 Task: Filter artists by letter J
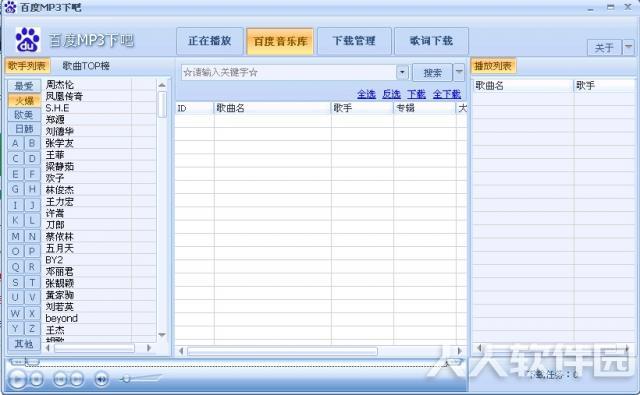[x=32, y=205]
